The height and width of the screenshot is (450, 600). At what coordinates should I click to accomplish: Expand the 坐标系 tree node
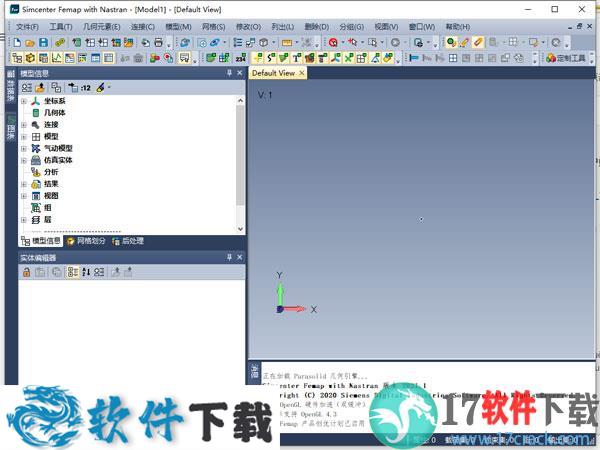[24, 101]
